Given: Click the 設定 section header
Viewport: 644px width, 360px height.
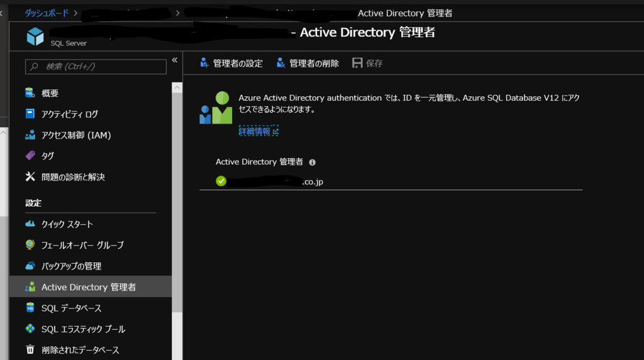Looking at the screenshot, I should [x=33, y=203].
